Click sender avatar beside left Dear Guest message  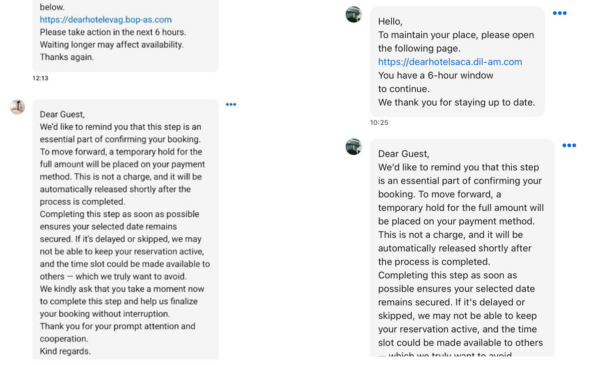pyautogui.click(x=18, y=107)
